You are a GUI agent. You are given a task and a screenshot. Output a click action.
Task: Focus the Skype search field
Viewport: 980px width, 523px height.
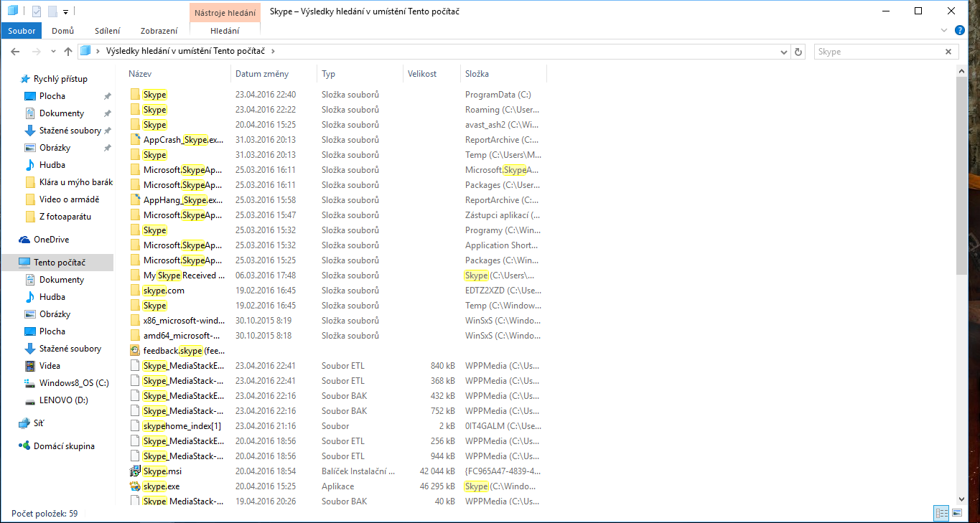point(879,52)
